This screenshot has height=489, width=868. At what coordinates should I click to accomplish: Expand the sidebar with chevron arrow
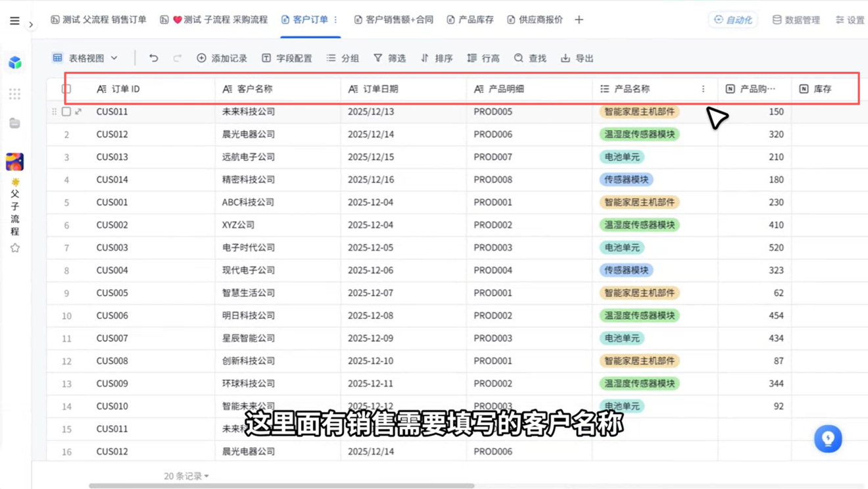pos(31,24)
